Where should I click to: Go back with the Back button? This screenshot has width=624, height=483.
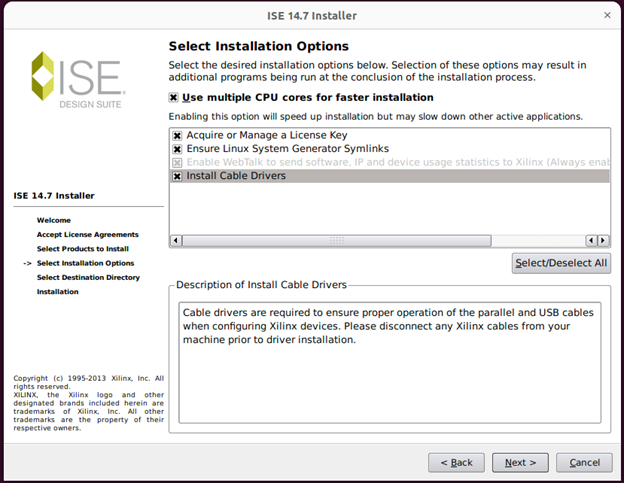coord(456,463)
